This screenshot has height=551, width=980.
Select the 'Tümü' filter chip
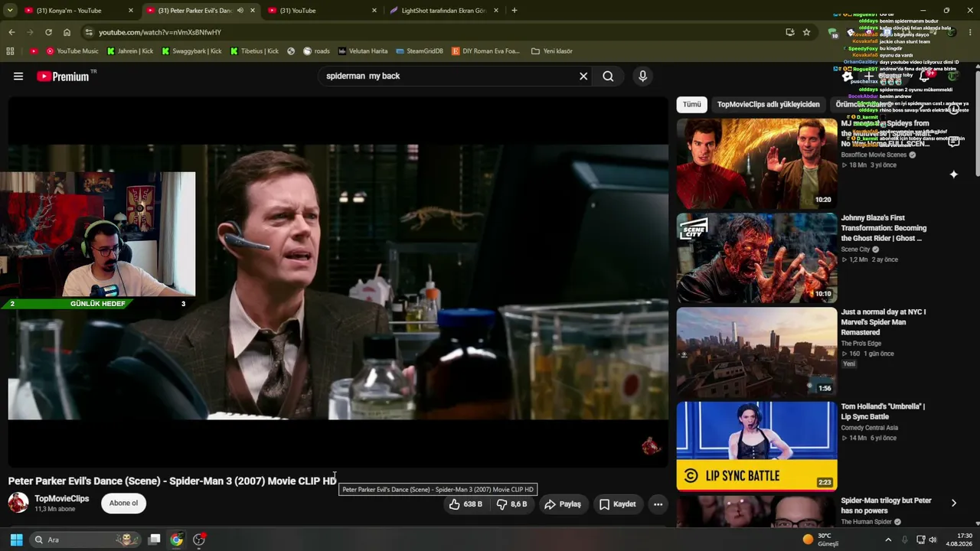click(x=692, y=104)
